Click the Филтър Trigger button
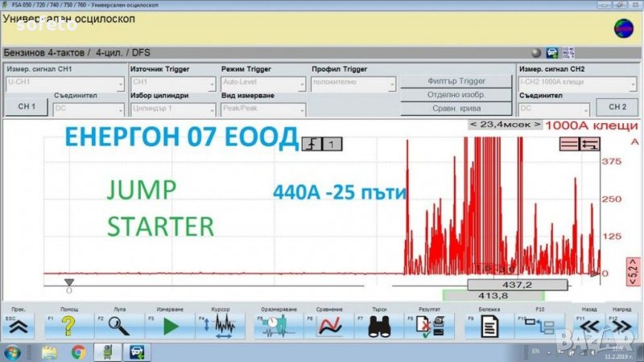The image size is (644, 362). click(x=455, y=81)
